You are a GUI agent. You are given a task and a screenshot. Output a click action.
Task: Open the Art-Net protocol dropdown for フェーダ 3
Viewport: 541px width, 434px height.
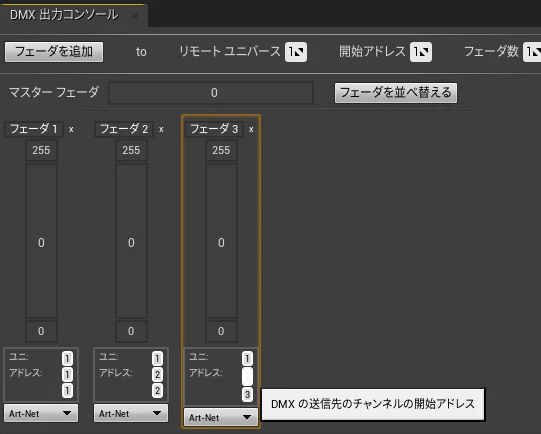[221, 417]
